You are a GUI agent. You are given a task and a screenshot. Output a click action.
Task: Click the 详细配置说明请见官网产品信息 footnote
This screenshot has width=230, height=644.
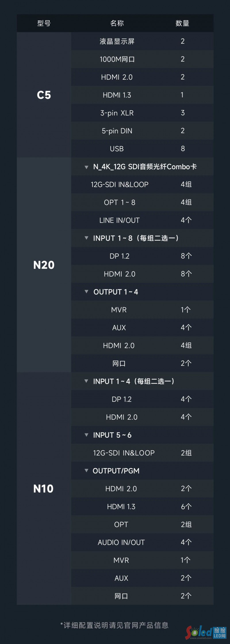click(114, 625)
